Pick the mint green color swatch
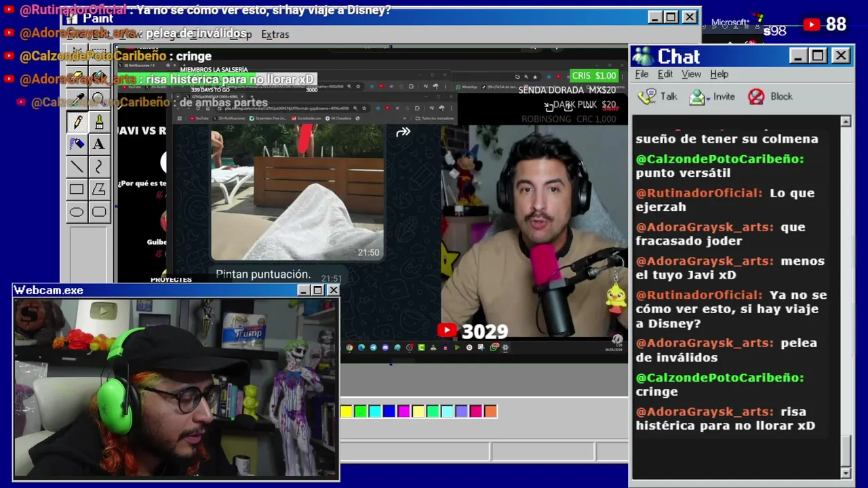The width and height of the screenshot is (868, 488). 433,411
